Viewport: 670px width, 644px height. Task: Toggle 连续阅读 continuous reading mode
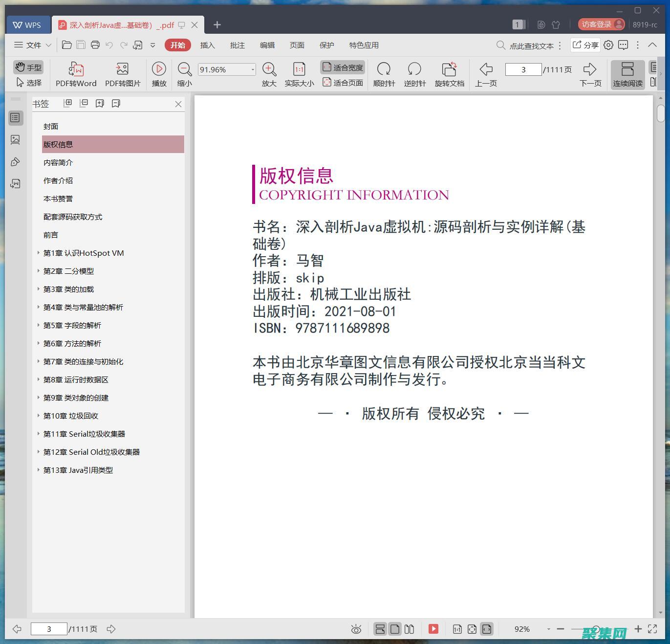point(627,73)
